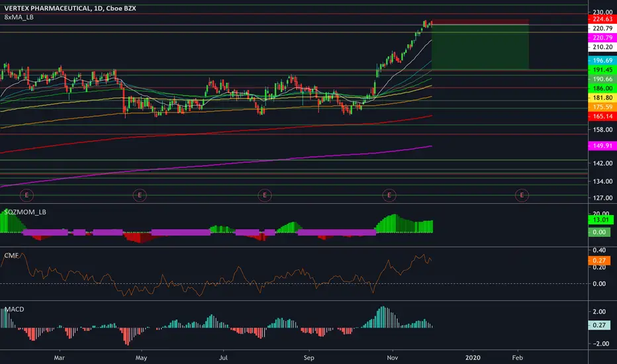Click the white 220.79 price label
This screenshot has height=364, width=617.
pos(602,28)
